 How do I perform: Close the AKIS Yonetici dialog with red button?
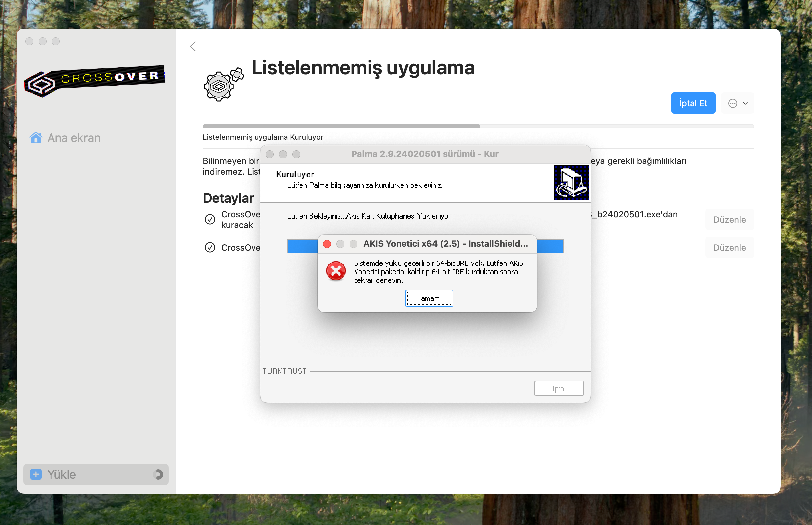(327, 244)
